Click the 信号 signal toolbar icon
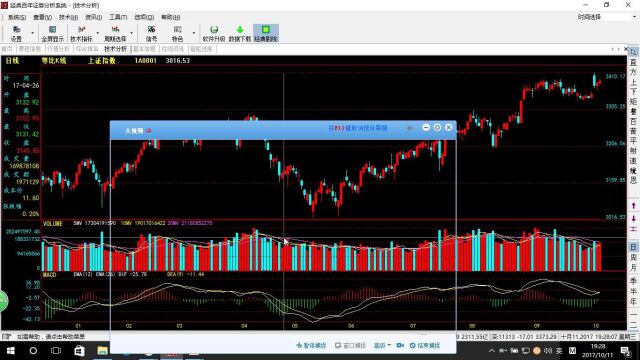This screenshot has height=360, width=640. [x=151, y=33]
